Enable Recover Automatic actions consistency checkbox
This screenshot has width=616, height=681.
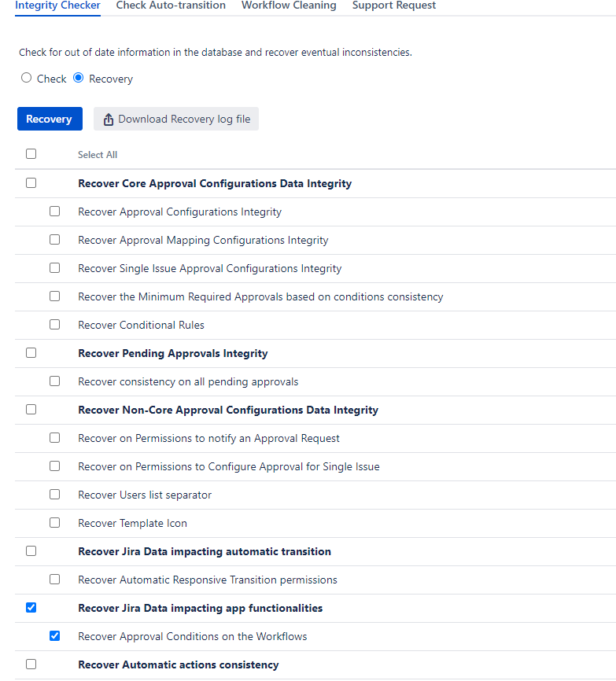(31, 664)
